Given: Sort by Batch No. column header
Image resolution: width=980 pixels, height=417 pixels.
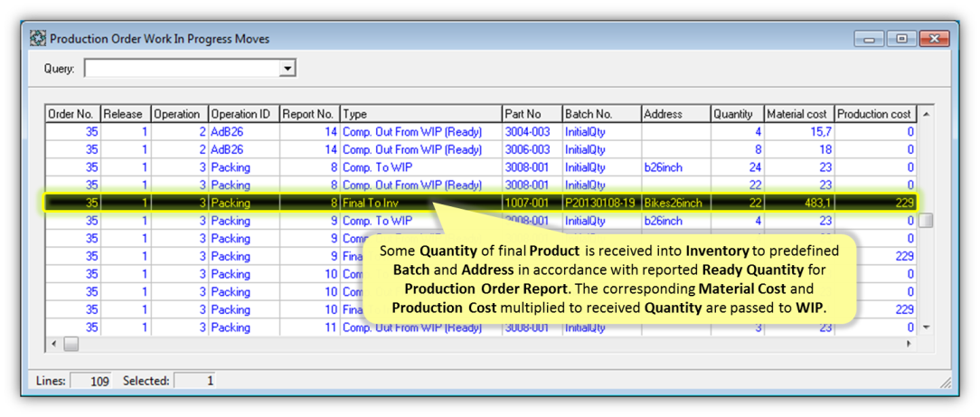Looking at the screenshot, I should click(x=599, y=114).
